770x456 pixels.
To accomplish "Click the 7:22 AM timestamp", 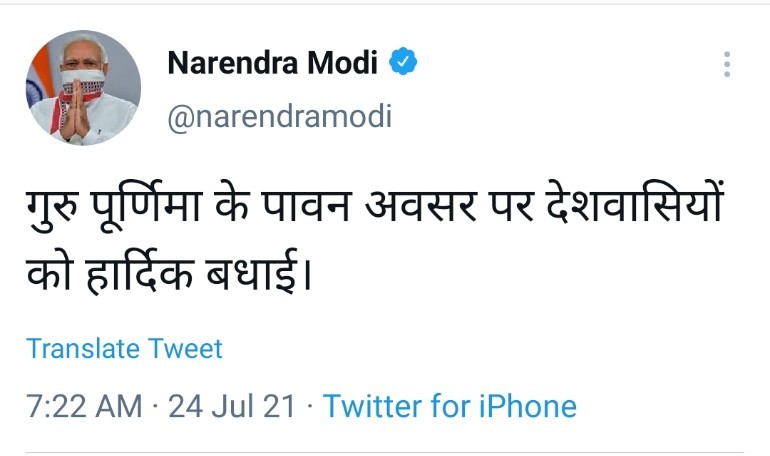I will coord(86,407).
